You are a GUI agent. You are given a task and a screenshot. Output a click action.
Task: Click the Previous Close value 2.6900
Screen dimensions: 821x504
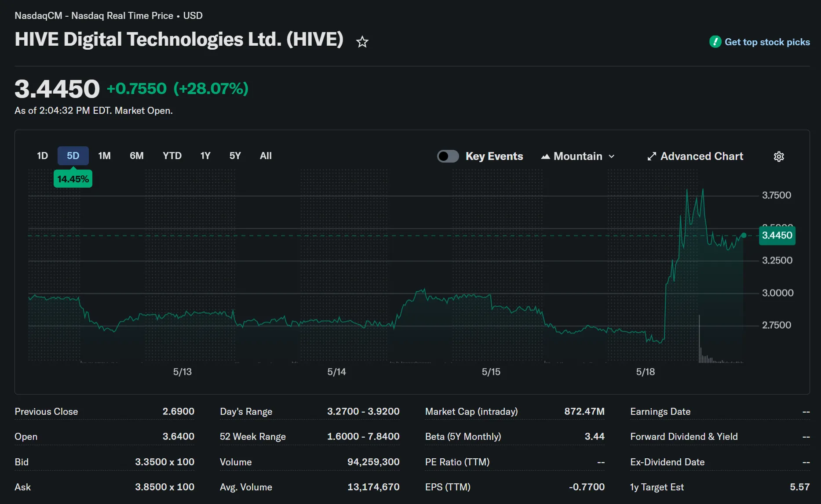point(178,411)
